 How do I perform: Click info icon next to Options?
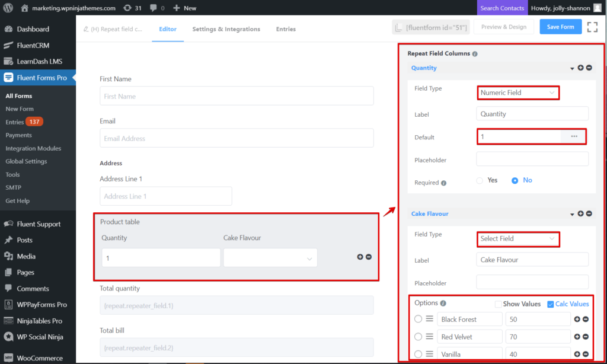pos(443,303)
